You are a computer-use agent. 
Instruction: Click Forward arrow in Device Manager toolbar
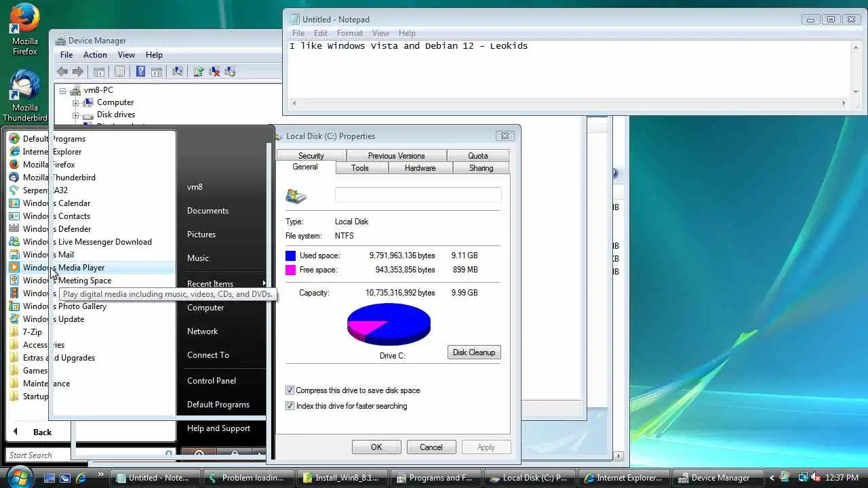pyautogui.click(x=78, y=71)
